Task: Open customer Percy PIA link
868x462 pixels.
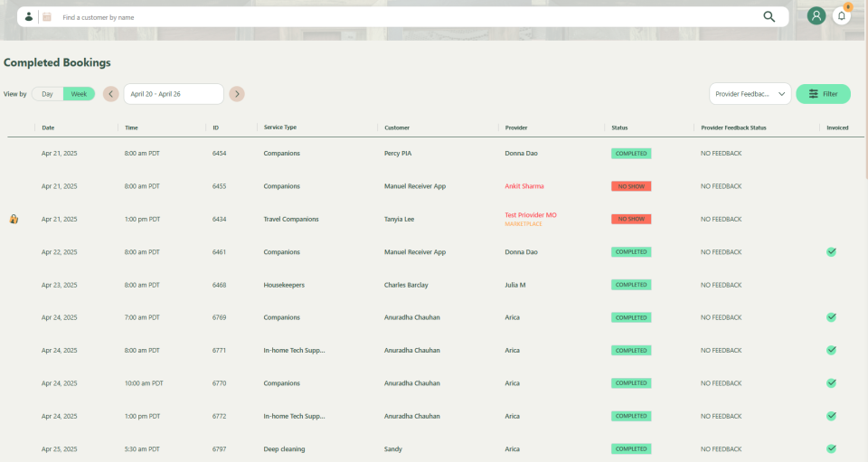Action: point(398,154)
